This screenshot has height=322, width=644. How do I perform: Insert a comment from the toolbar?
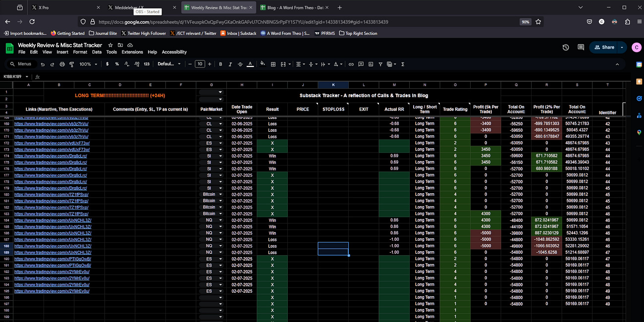pos(361,64)
